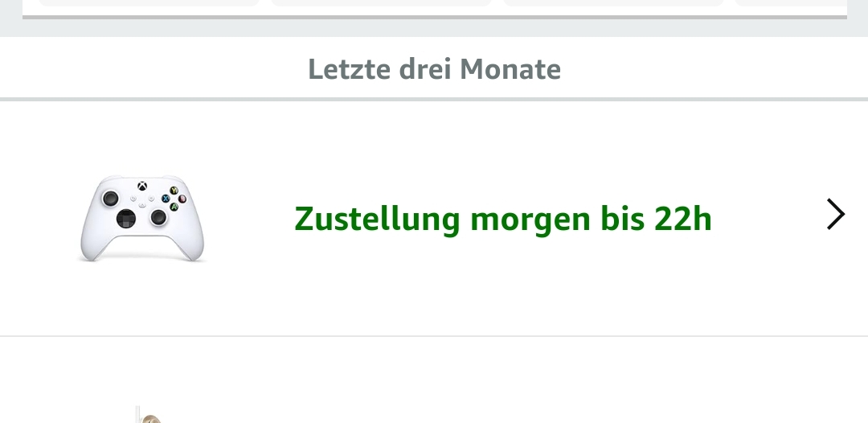Click the controller's left thumbstick in the image
Screen dimensions: 868x423
110,198
